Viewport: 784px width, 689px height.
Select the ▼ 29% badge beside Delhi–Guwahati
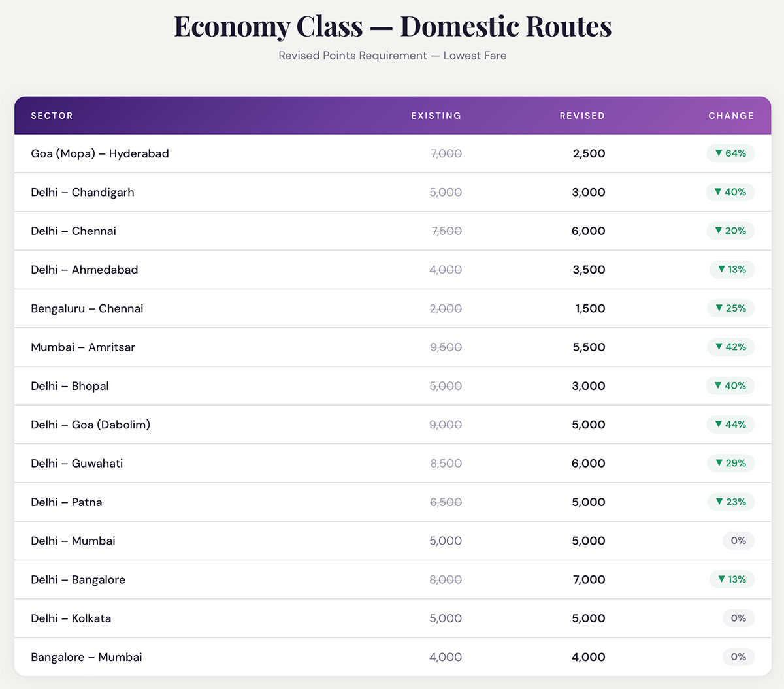(730, 463)
